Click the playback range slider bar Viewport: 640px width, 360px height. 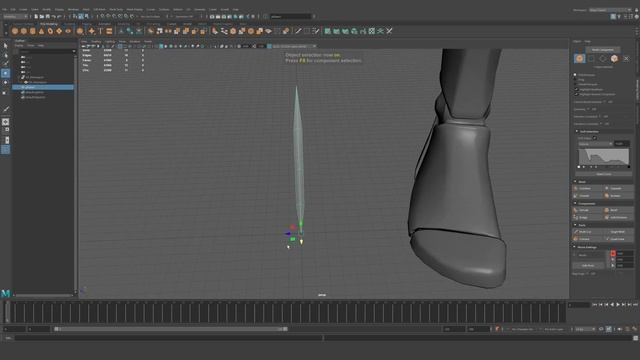coord(171,329)
